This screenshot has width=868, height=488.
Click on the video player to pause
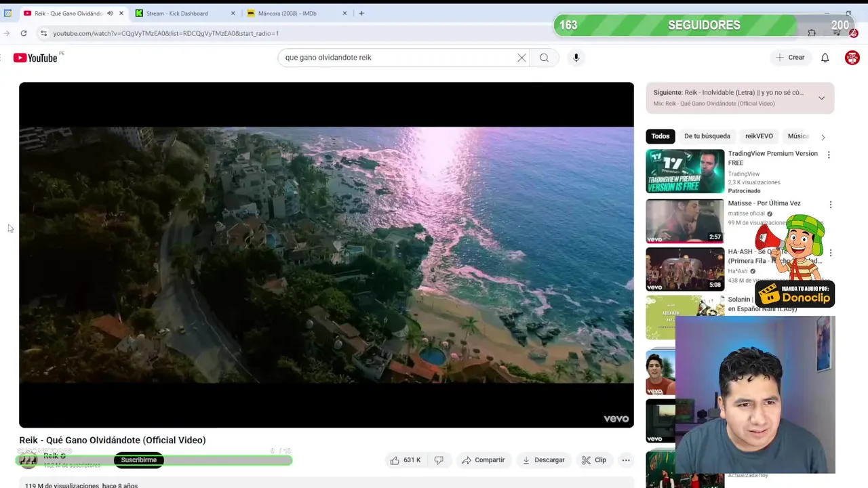[x=326, y=255]
